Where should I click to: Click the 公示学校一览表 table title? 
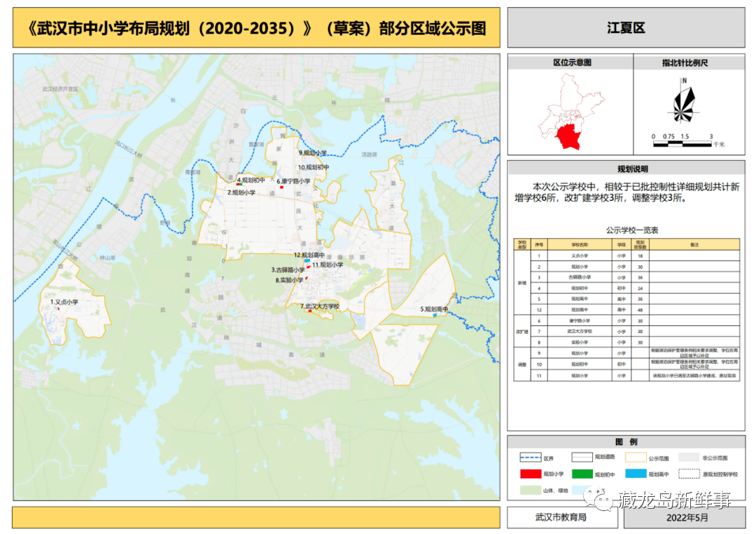626,230
